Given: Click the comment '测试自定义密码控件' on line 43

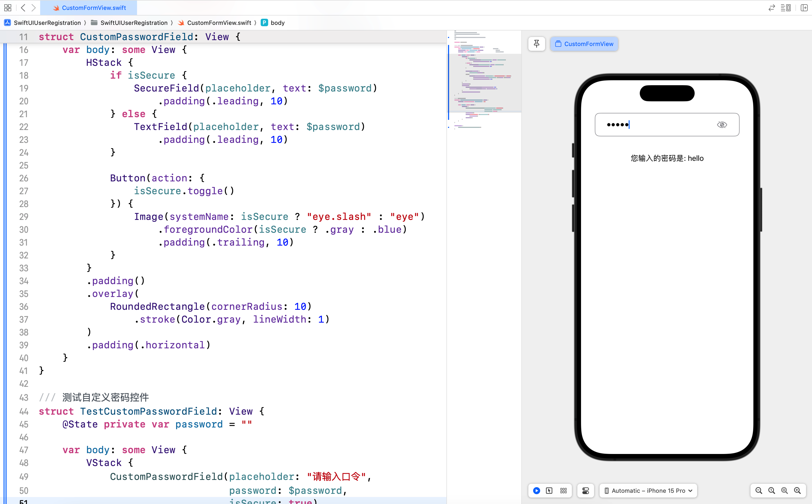Looking at the screenshot, I should pyautogui.click(x=106, y=397).
